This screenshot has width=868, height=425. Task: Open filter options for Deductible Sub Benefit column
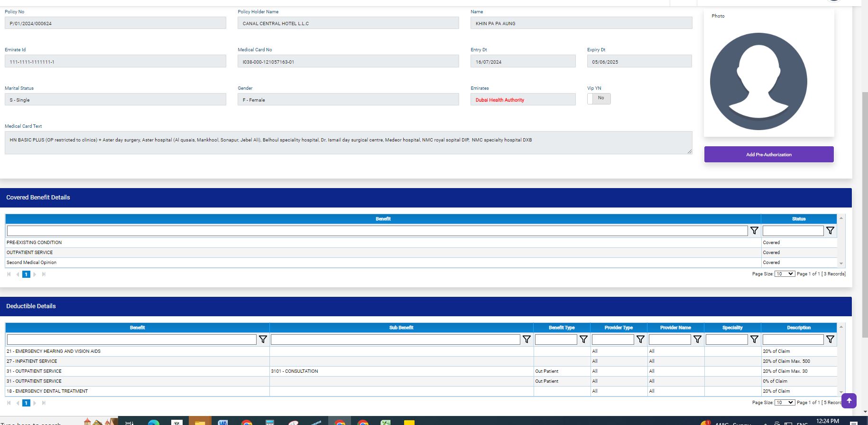[526, 340]
